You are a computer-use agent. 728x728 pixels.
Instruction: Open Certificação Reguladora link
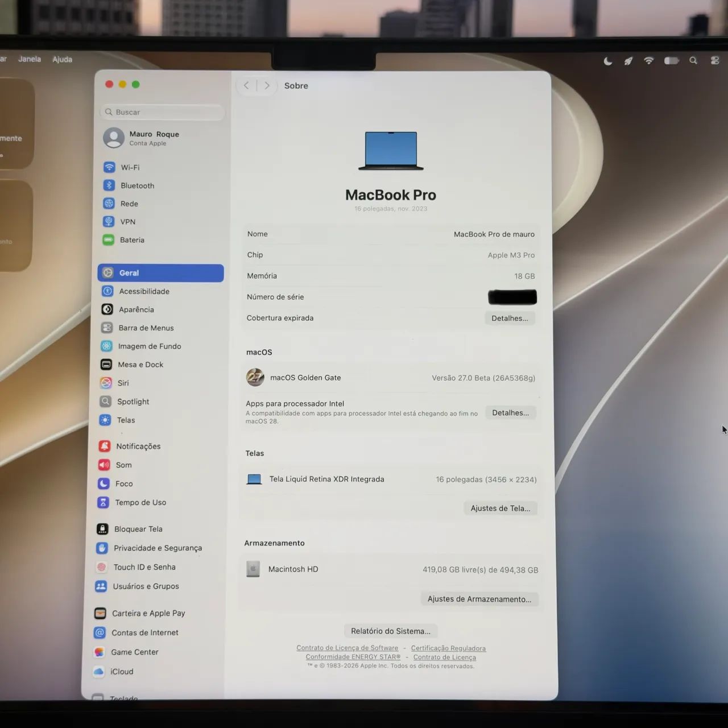click(x=448, y=648)
